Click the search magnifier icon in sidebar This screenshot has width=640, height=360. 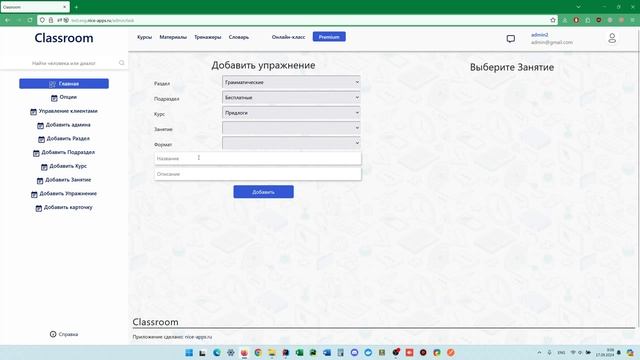(x=122, y=63)
